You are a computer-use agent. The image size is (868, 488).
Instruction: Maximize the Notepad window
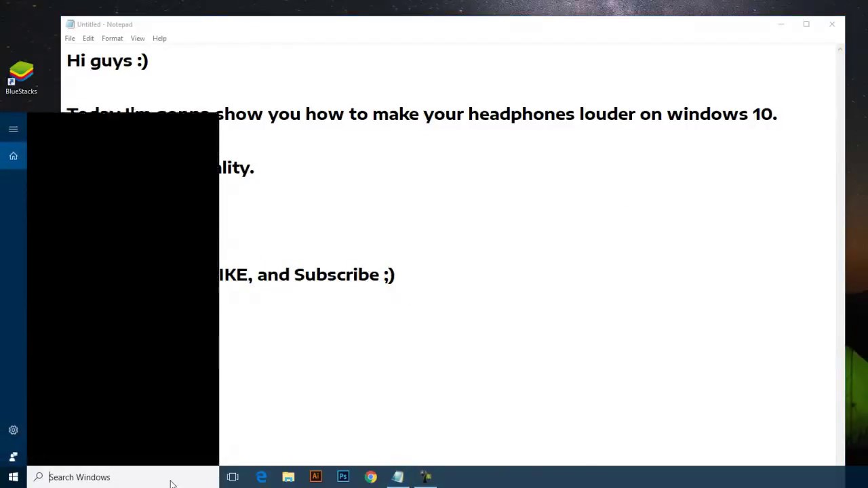point(806,24)
